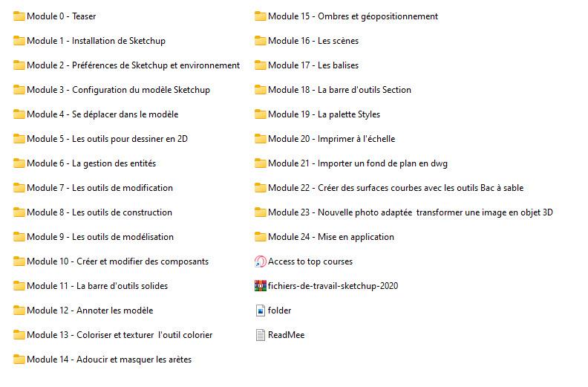Select folder icon of Module 12 - Annoter les modèle
This screenshot has height=387, width=588.
tap(19, 310)
